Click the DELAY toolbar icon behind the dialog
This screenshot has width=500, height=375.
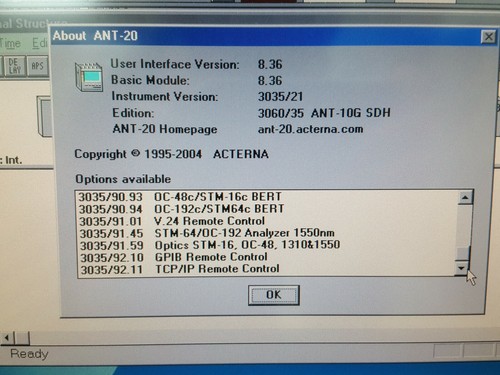[x=15, y=66]
